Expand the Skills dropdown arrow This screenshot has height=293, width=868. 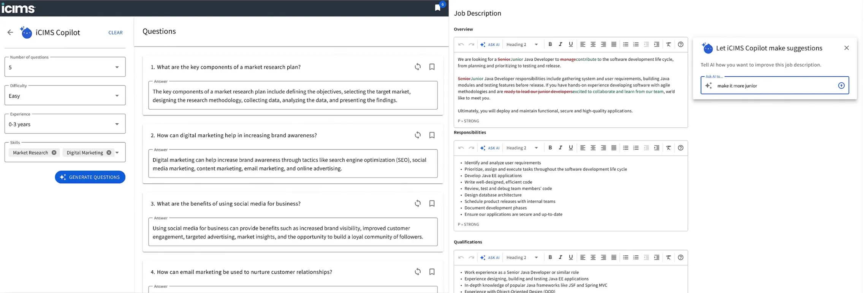click(x=118, y=153)
